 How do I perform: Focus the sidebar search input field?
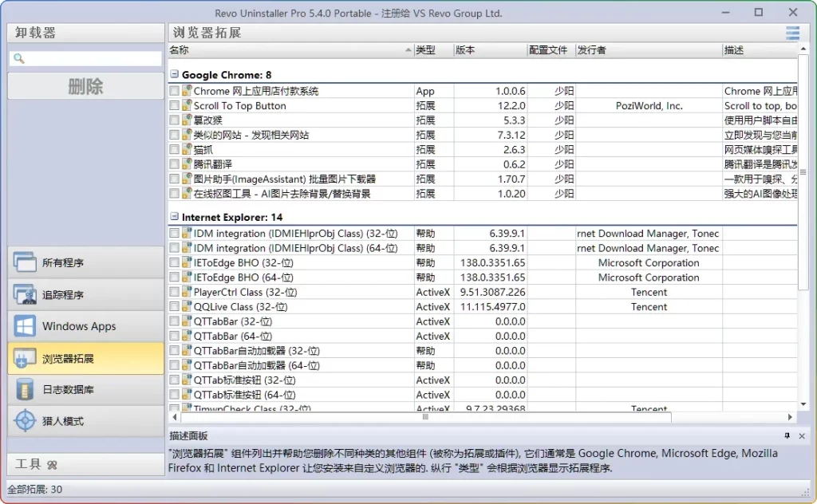[86, 58]
